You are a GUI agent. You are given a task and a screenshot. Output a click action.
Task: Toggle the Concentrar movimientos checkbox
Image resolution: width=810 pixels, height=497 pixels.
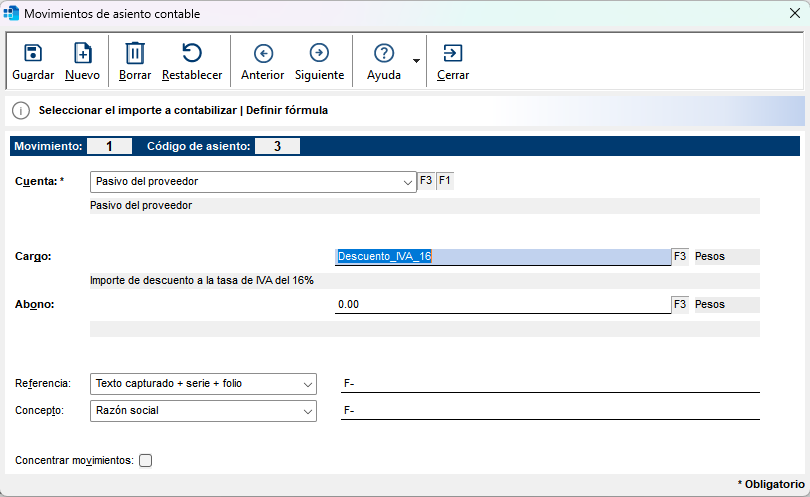click(x=146, y=461)
